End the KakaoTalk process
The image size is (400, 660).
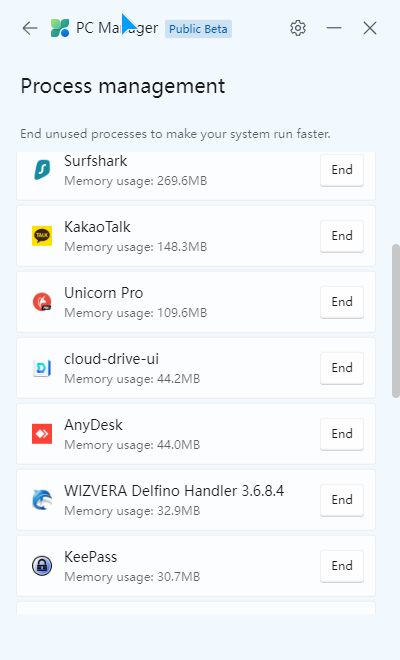click(x=342, y=236)
